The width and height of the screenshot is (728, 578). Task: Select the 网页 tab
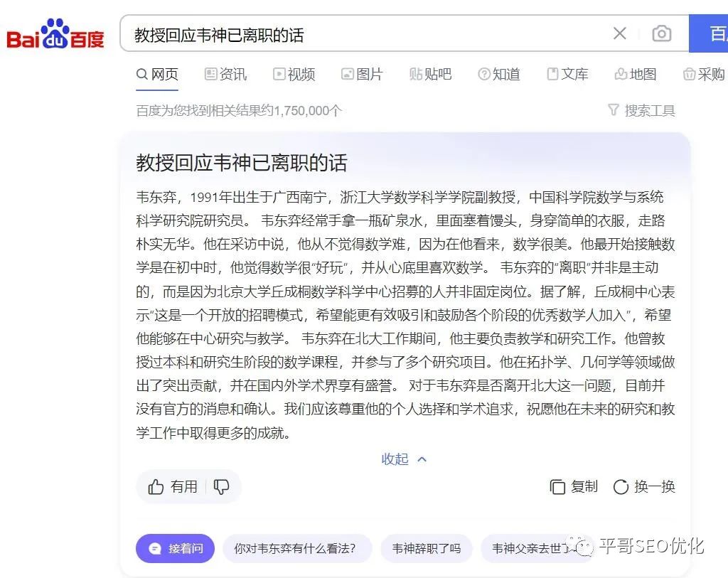pyautogui.click(x=157, y=74)
